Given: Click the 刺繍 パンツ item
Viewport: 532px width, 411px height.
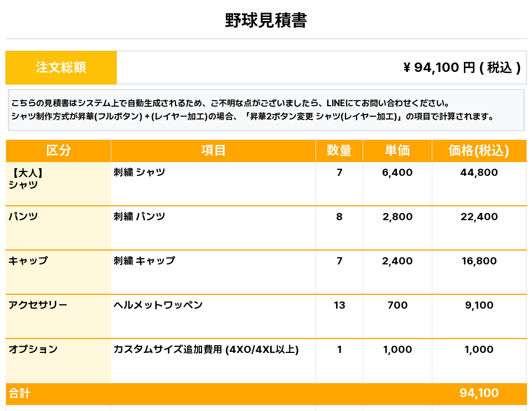Looking at the screenshot, I should (x=140, y=216).
